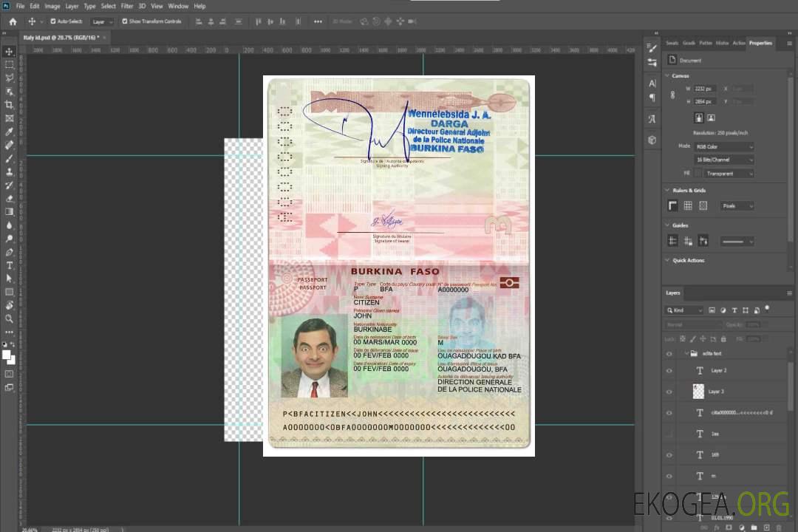Set canvas to portrait orientation

699,118
